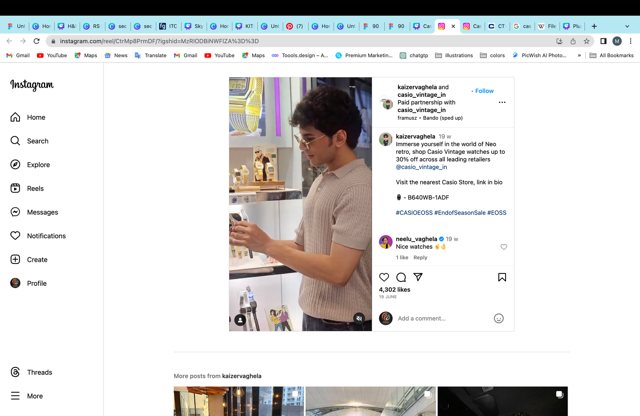This screenshot has height=416, width=640.
Task: Share the post with the paper plane icon
Action: click(x=418, y=277)
